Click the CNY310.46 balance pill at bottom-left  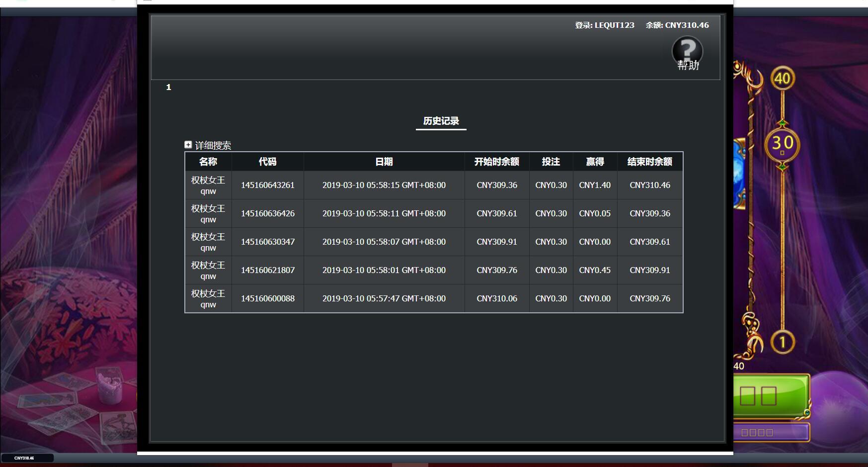pyautogui.click(x=27, y=458)
